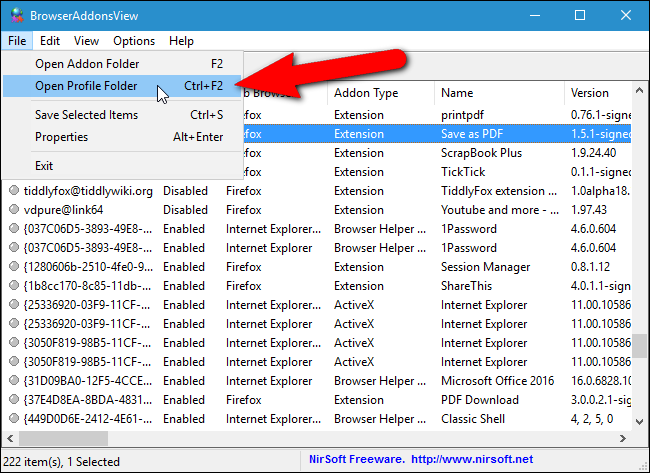Image resolution: width=650 pixels, height=473 pixels.
Task: Click the BrowserAddonsView title bar app icon
Action: (x=17, y=16)
